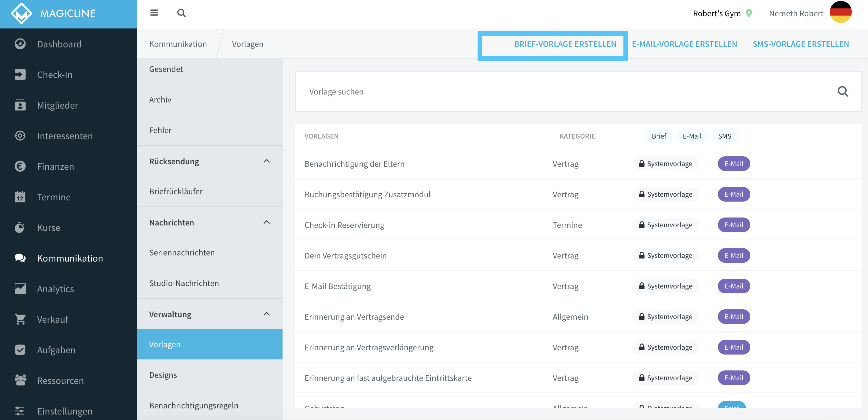This screenshot has width=868, height=420.
Task: Click the German flag language icon
Action: (x=841, y=13)
